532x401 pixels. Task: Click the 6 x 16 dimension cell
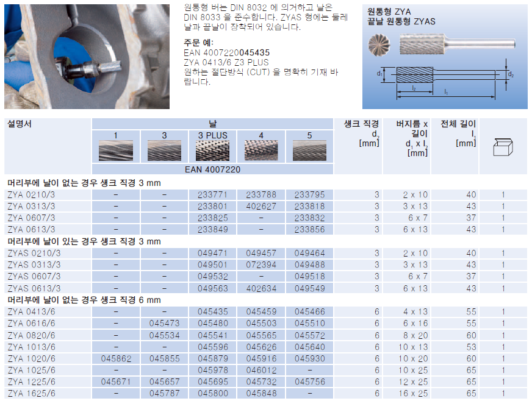[x=415, y=324]
